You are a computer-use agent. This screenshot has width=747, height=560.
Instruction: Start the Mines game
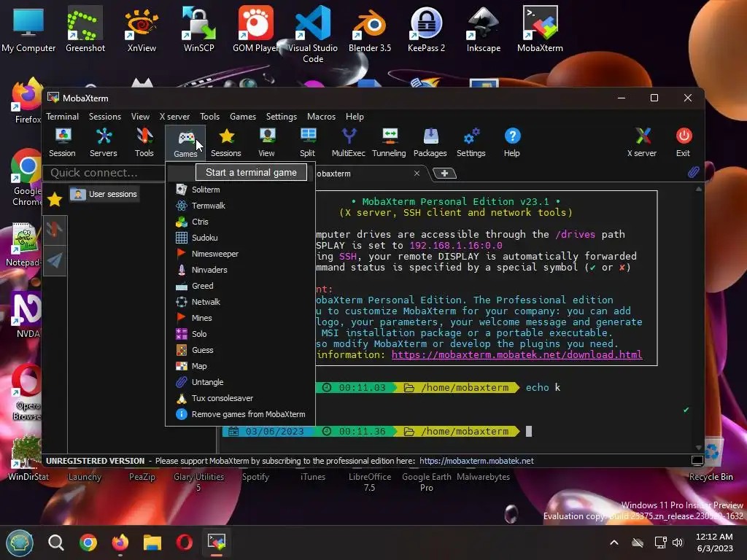point(241,318)
